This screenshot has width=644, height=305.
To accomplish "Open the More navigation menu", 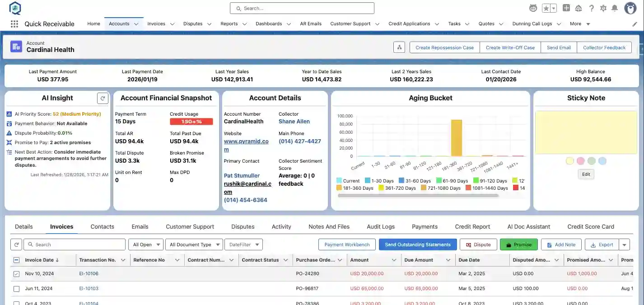I will pyautogui.click(x=580, y=24).
